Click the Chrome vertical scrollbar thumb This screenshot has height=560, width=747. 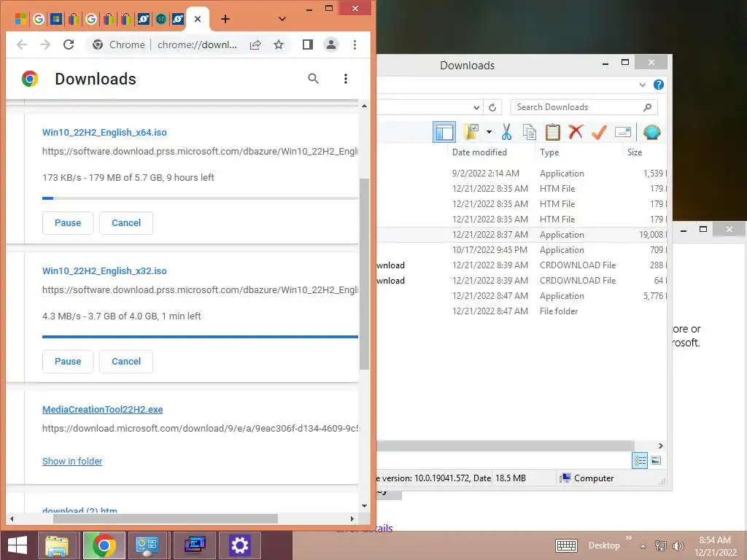tap(365, 274)
